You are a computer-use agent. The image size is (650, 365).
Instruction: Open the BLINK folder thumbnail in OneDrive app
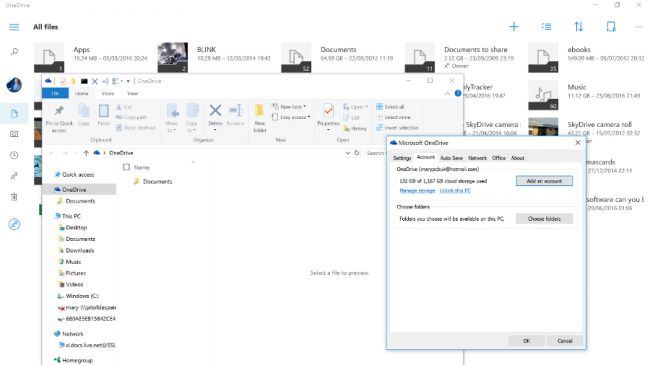tap(172, 57)
